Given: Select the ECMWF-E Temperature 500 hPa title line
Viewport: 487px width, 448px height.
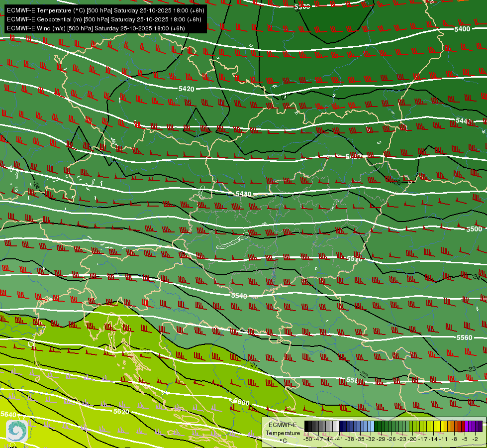Looking at the screenshot, I should point(105,10).
